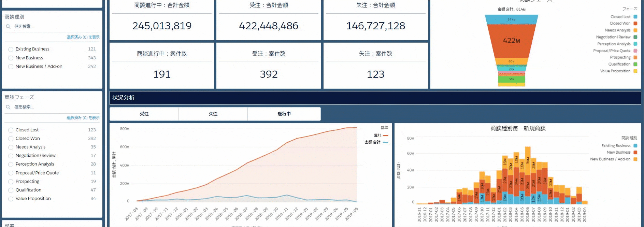Screen dimensions: 644x227
Task: Click the 状況分析 section header
Action: coord(375,98)
